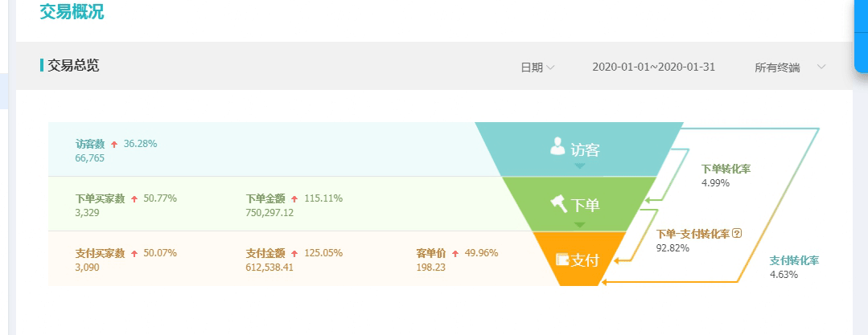The image size is (868, 335).
Task: Click the red up arrow beside 客单价
Action: pos(455,254)
